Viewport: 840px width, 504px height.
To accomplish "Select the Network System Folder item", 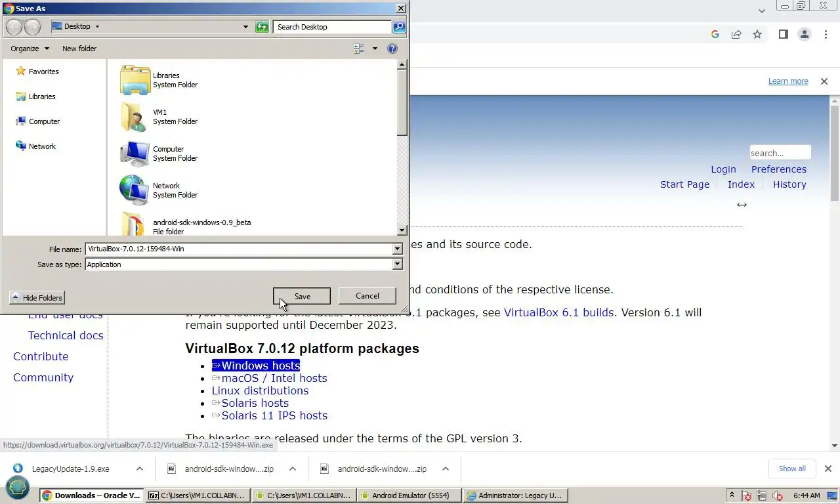I will (159, 190).
